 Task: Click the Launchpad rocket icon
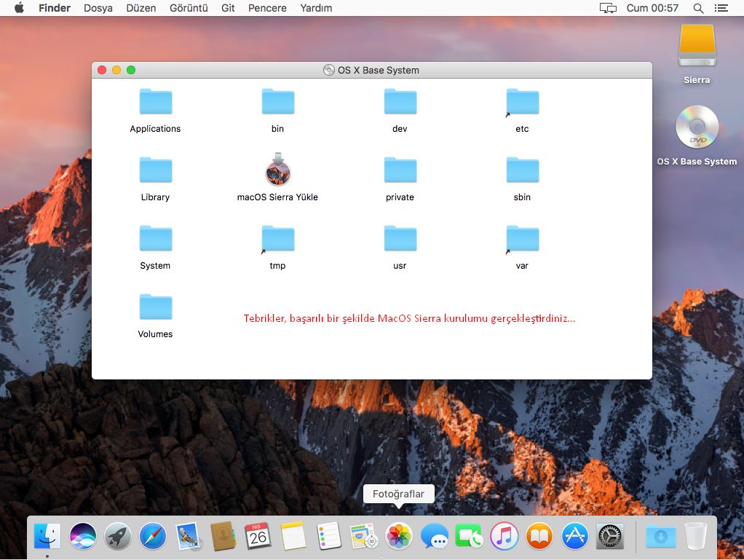click(118, 537)
